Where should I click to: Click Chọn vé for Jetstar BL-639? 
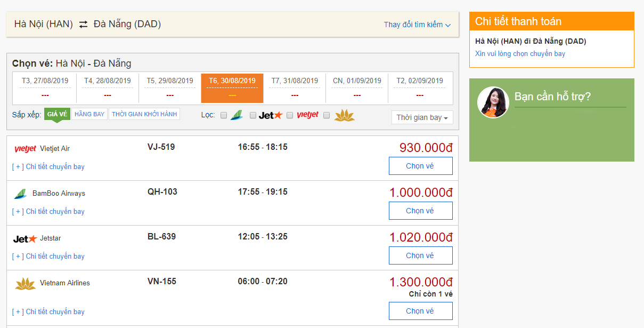point(420,255)
